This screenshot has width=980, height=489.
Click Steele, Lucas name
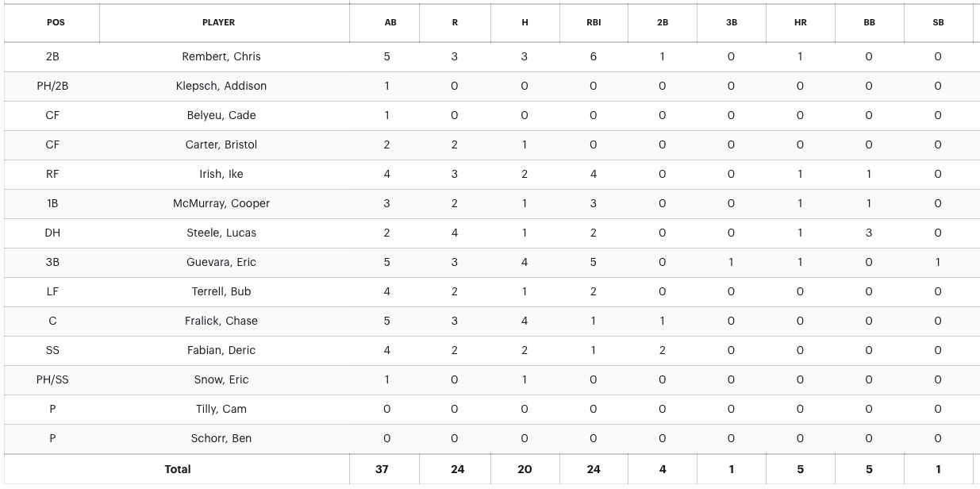tap(221, 233)
